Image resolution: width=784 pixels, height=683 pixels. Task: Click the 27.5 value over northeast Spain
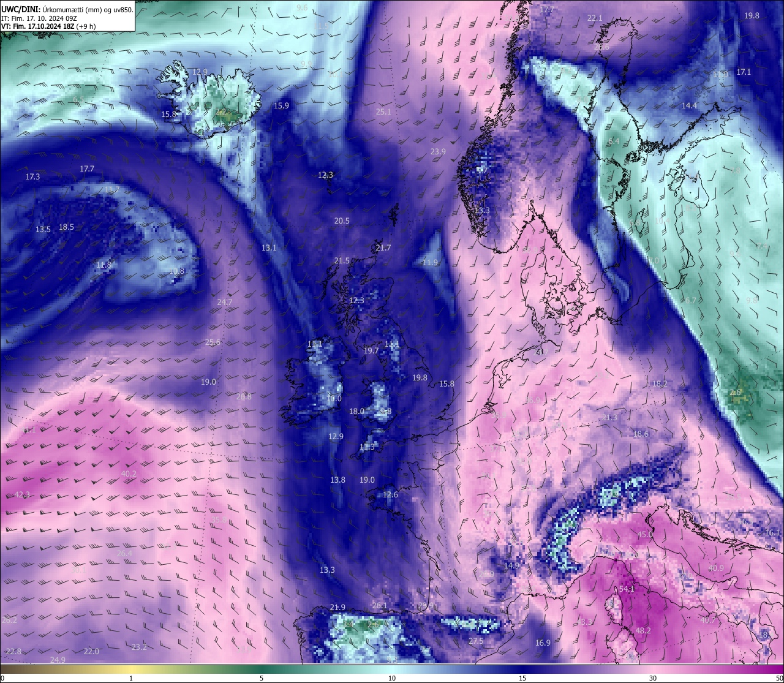pyautogui.click(x=476, y=641)
